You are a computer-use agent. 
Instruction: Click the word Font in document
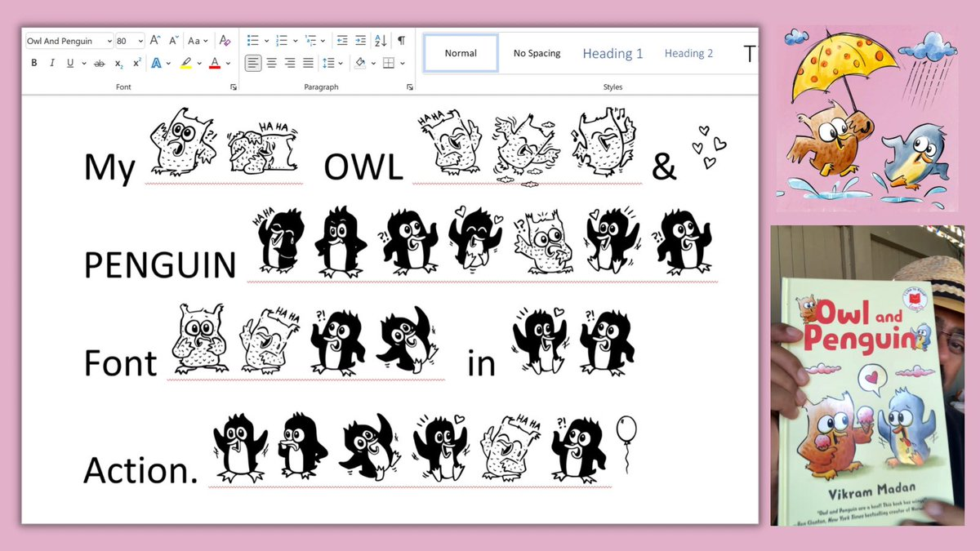[x=120, y=363]
